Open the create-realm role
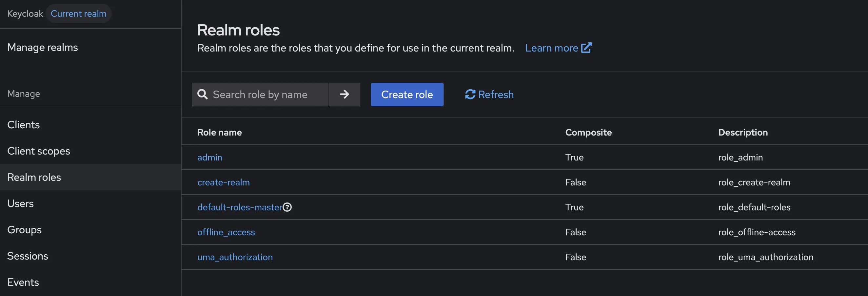 tap(224, 182)
